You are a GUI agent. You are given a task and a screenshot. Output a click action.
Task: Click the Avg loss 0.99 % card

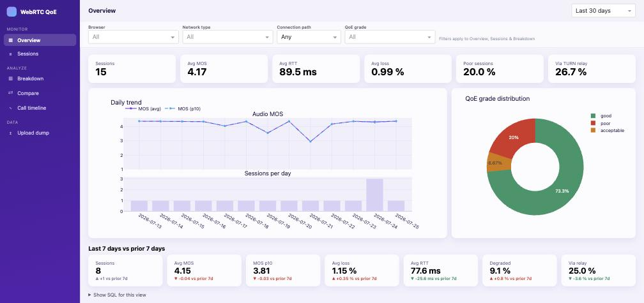(408, 69)
